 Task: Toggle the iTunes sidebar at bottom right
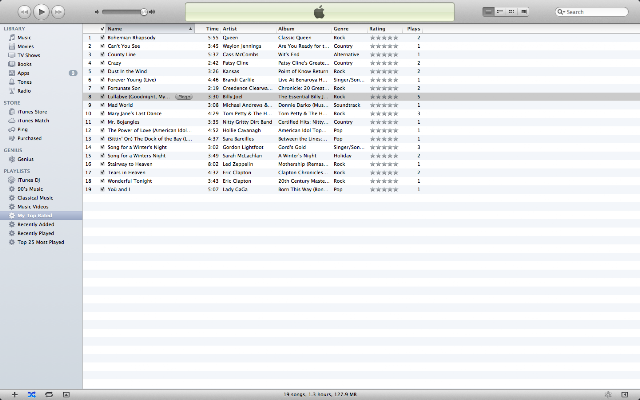point(624,394)
